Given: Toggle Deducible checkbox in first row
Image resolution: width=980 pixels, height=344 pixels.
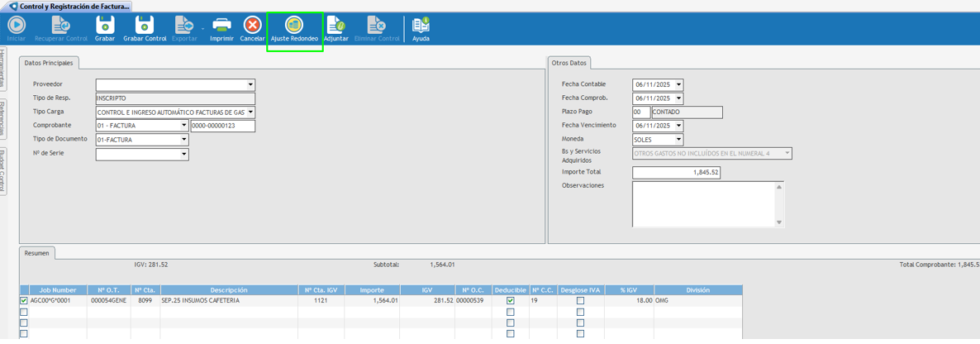Looking at the screenshot, I should (510, 301).
